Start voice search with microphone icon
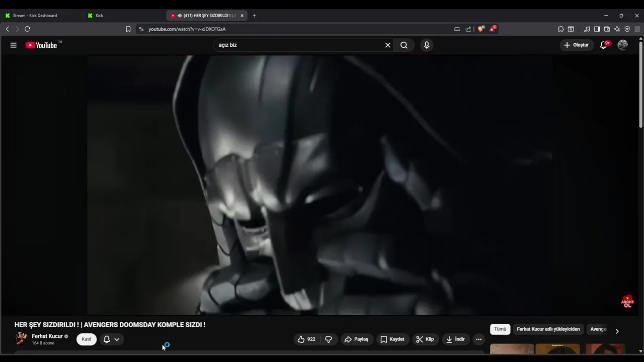Image resolution: width=644 pixels, height=362 pixels. click(427, 45)
